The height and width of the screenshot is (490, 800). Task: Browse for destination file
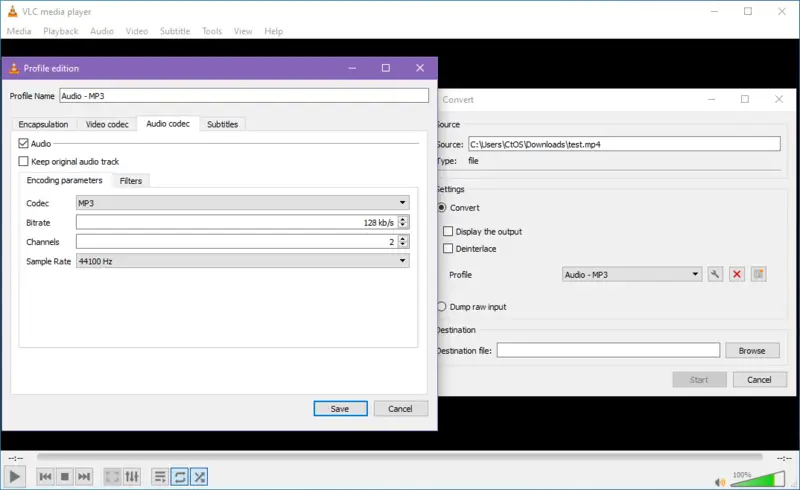coord(752,350)
